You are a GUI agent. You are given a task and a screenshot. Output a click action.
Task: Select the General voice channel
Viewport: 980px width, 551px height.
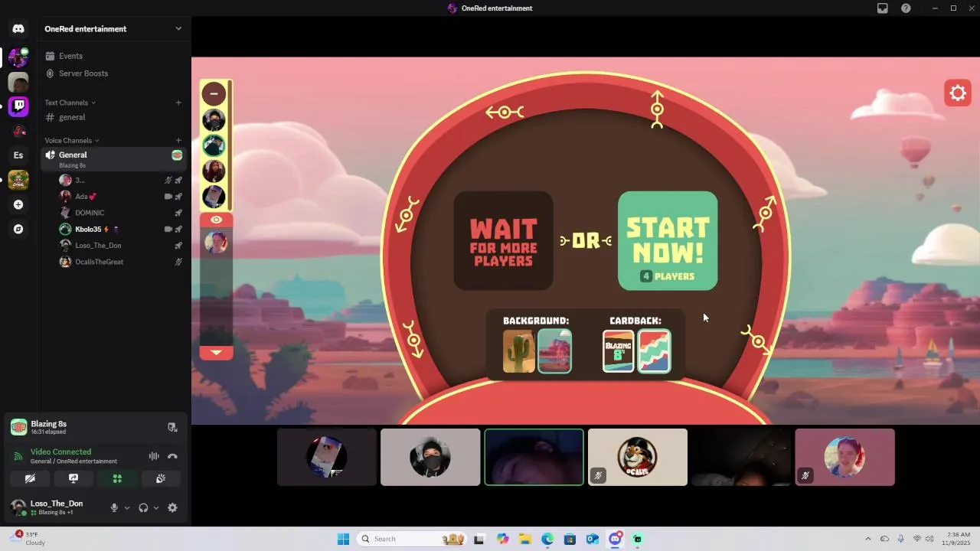coord(114,158)
